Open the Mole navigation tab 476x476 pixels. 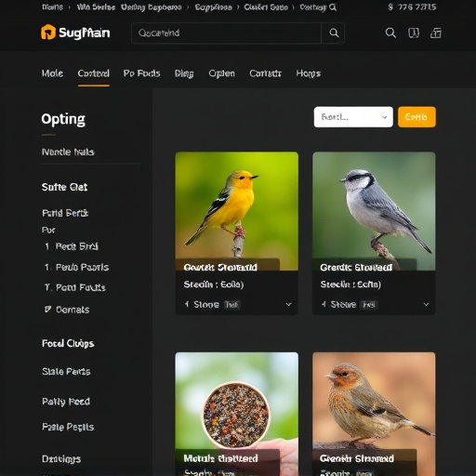[52, 73]
